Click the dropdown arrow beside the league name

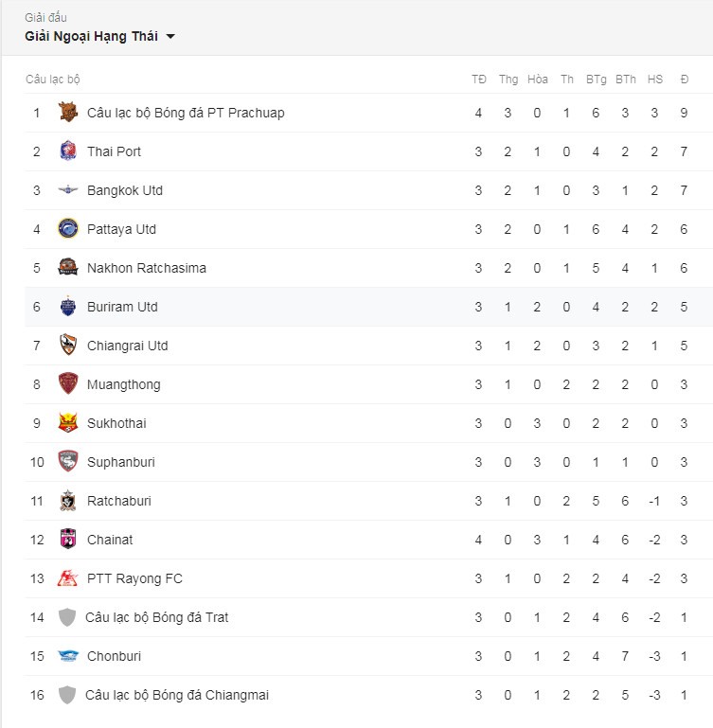tap(170, 36)
